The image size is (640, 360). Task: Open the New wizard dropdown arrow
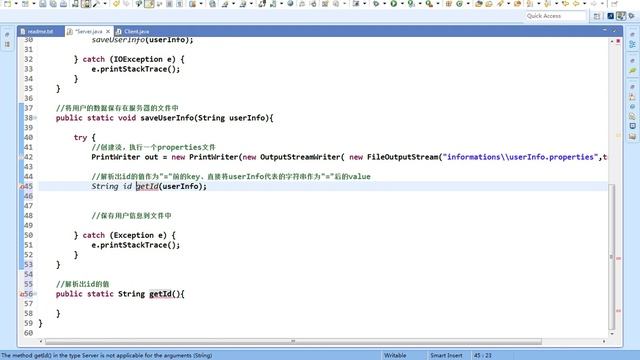pos(16,4)
